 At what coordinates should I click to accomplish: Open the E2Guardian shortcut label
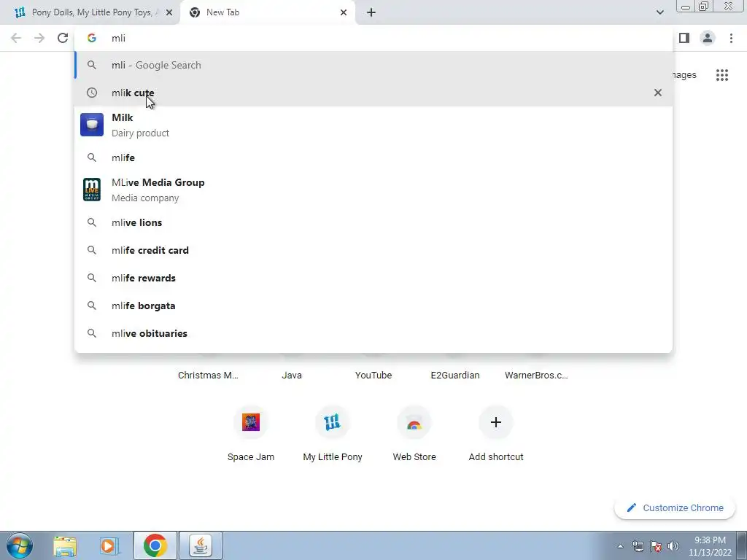pyautogui.click(x=455, y=376)
